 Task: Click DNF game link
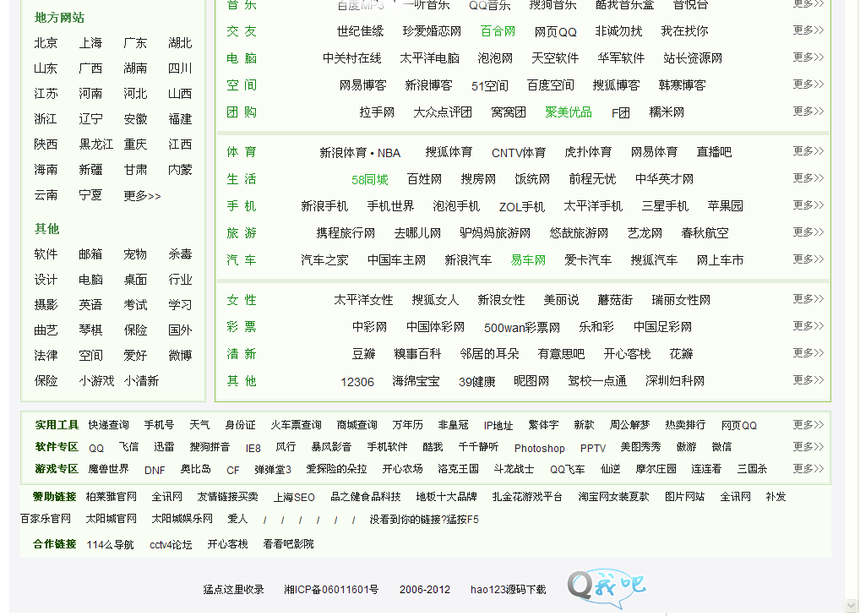(x=155, y=470)
